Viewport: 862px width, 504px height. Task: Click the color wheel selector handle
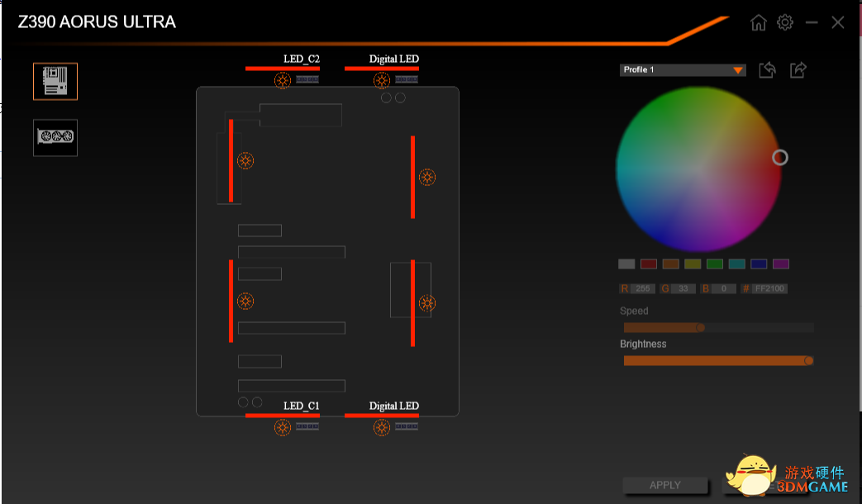click(x=779, y=158)
